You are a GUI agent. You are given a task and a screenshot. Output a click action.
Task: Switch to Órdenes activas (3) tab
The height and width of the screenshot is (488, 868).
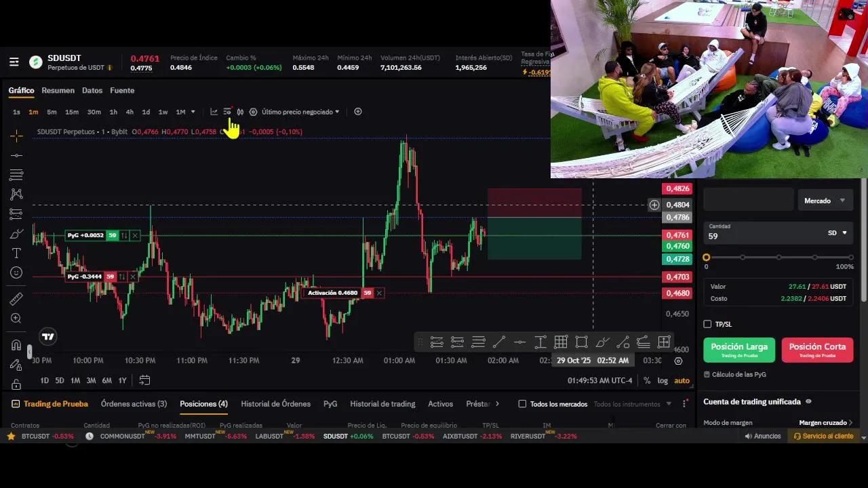(x=134, y=404)
